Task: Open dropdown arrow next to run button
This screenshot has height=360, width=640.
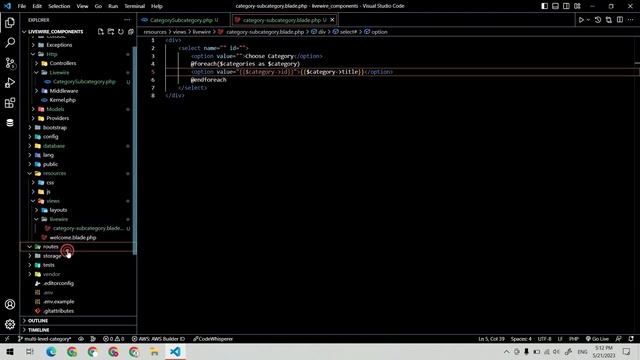Action: point(588,20)
